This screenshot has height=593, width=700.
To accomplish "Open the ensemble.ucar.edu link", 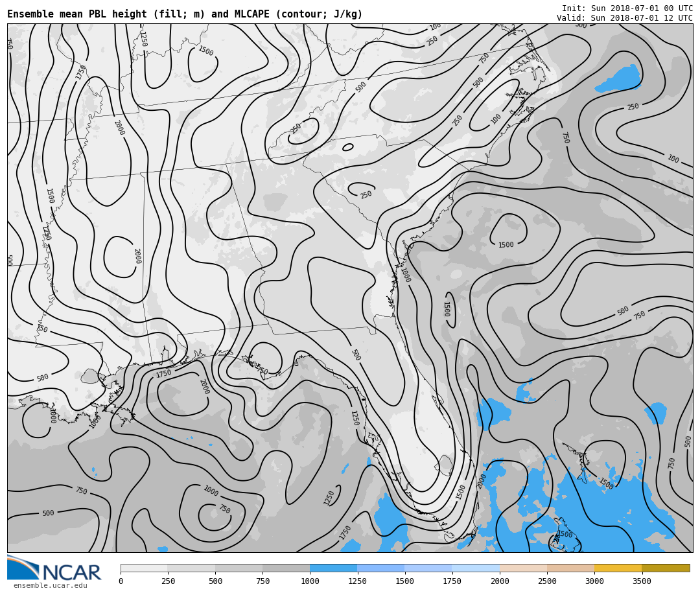I will [50, 586].
